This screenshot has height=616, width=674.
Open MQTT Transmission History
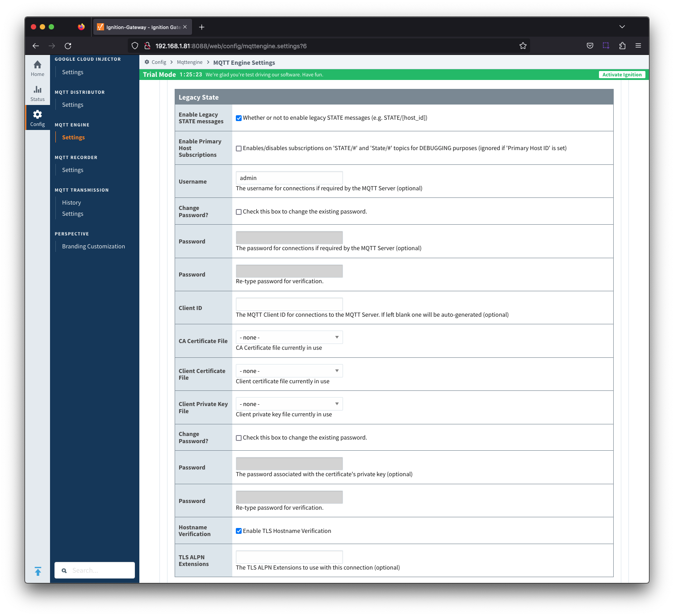pyautogui.click(x=71, y=202)
